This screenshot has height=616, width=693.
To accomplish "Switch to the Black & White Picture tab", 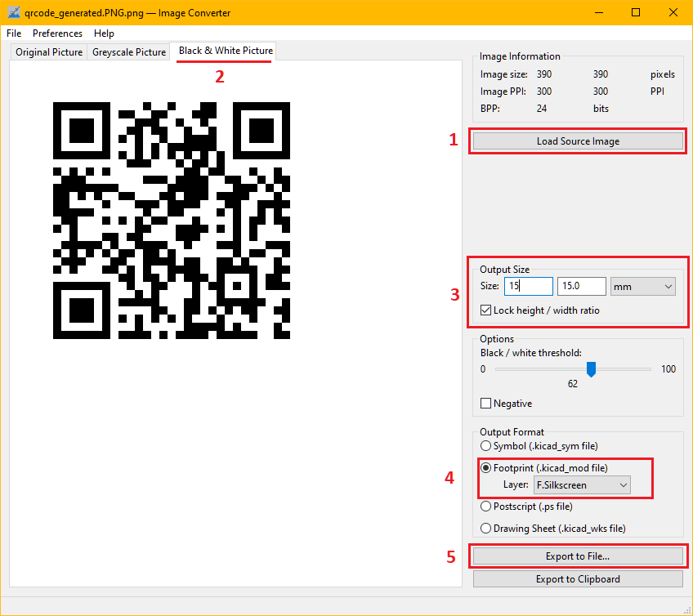I will click(x=223, y=51).
